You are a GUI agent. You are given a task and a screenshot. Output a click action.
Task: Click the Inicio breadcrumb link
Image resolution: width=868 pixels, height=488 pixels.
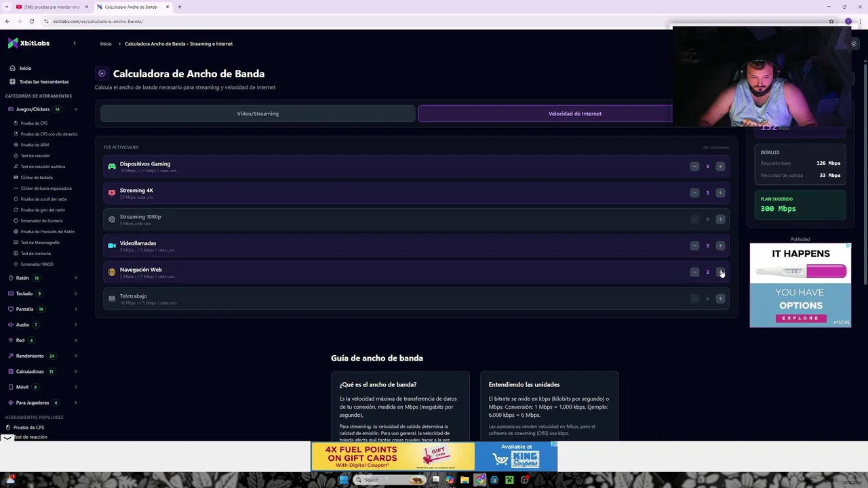106,43
